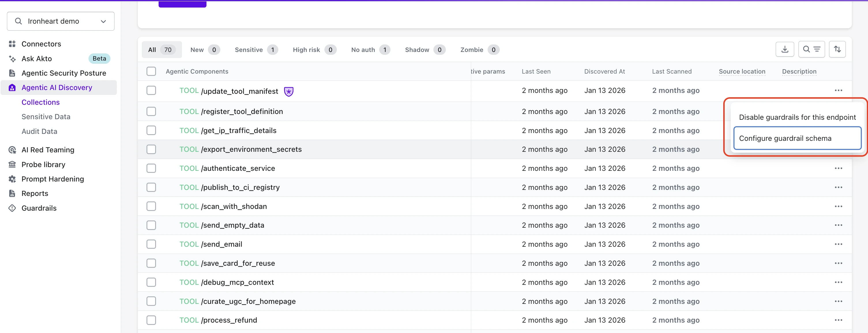The image size is (868, 333).
Task: Open more actions for /update_tool_manifest row
Action: coord(838,90)
